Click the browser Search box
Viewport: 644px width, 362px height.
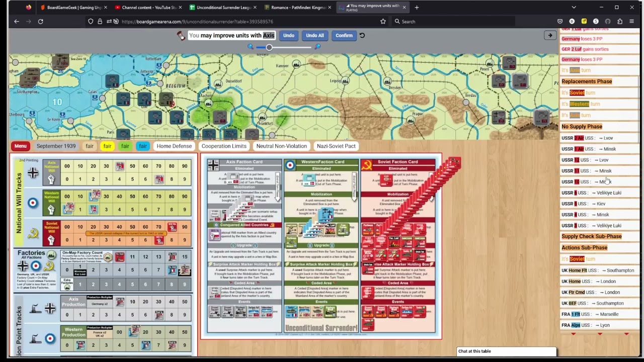(x=453, y=22)
